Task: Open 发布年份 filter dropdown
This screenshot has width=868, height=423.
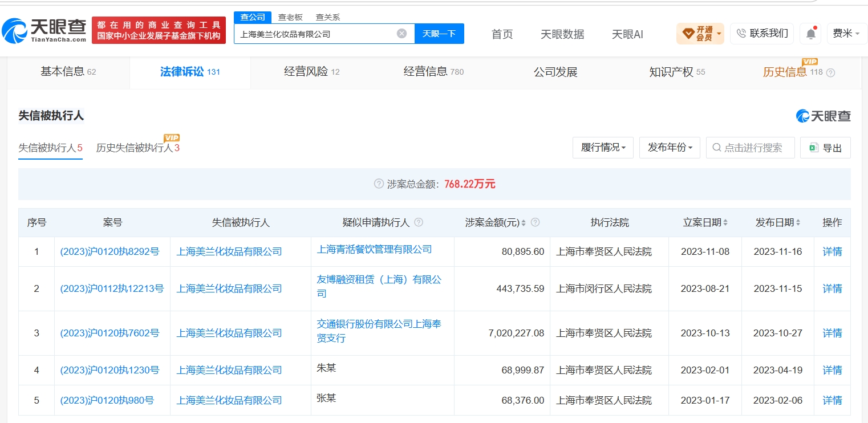Action: [x=670, y=148]
